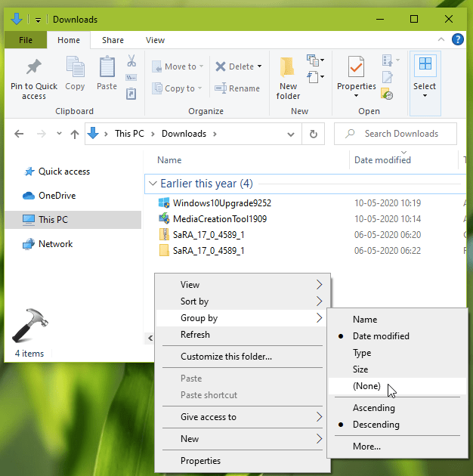This screenshot has width=473, height=476.
Task: Open Network in navigation pane
Action: [48, 244]
